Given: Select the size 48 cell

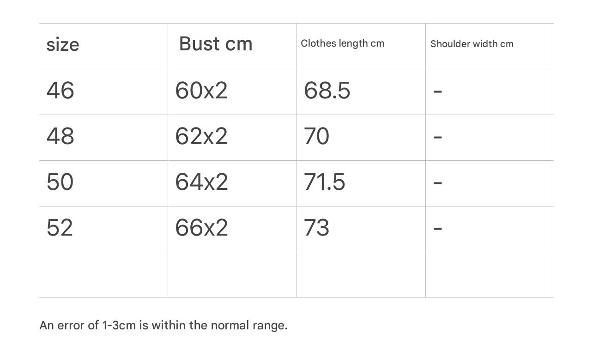Looking at the screenshot, I should coord(61,136).
